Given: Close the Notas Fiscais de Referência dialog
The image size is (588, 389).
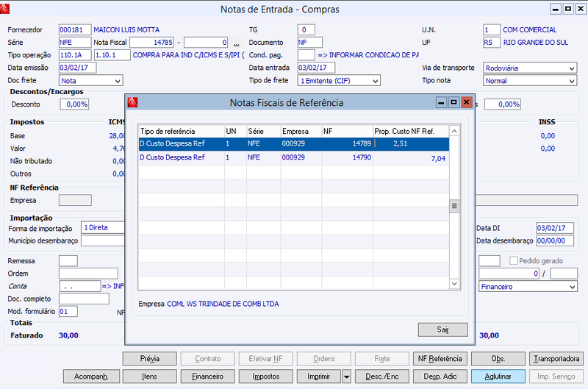Looking at the screenshot, I should tap(466, 102).
